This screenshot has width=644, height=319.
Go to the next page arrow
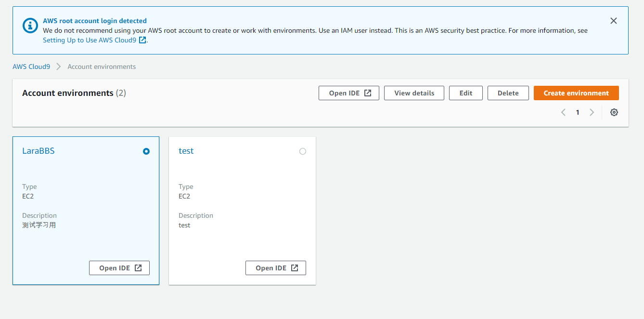592,112
